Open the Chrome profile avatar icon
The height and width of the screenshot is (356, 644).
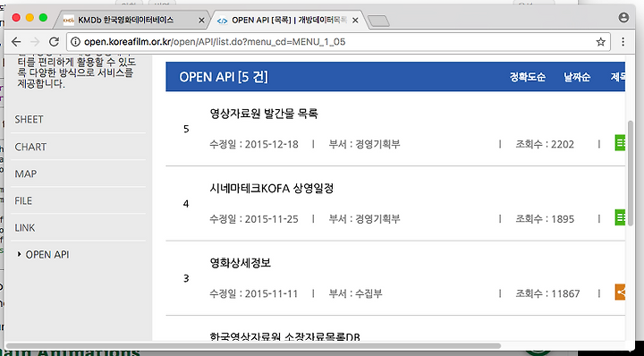[623, 17]
